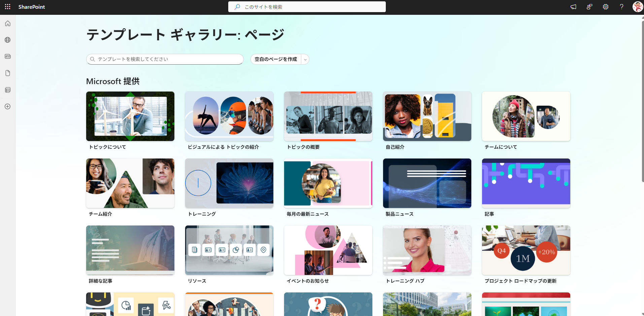
Task: Open My files document icon
Action: coord(8,73)
